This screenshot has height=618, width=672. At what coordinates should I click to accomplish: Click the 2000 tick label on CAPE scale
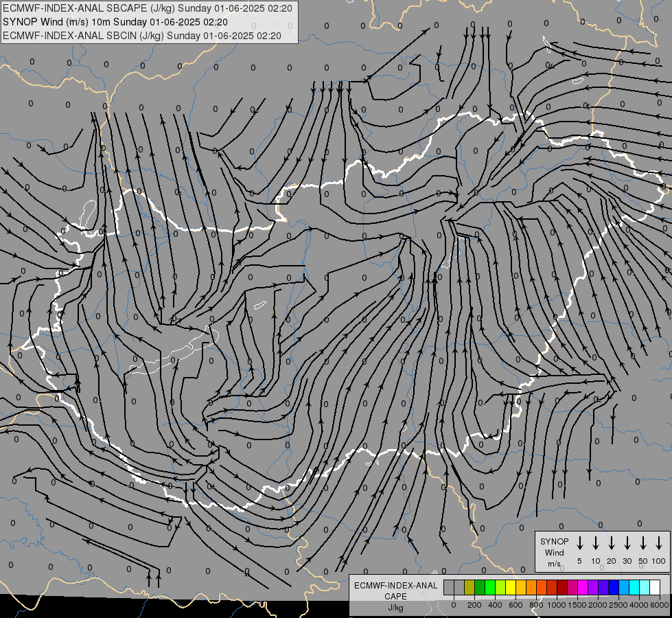pyautogui.click(x=597, y=605)
